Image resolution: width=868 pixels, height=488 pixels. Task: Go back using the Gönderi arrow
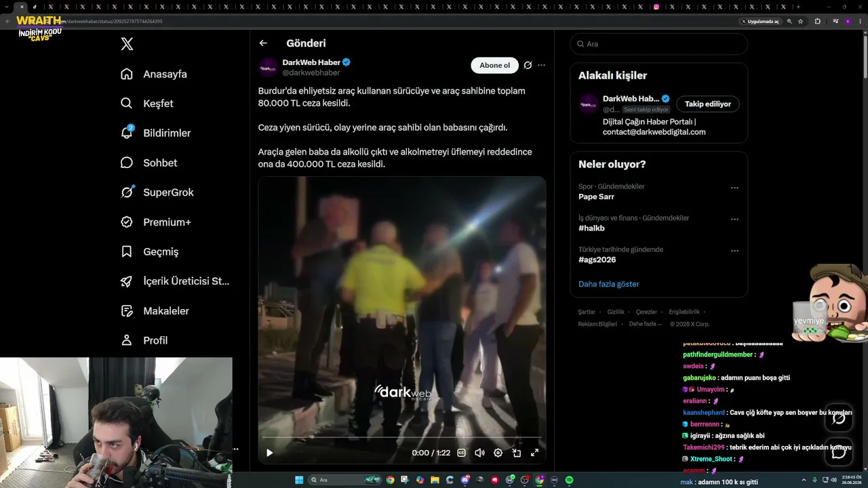[x=263, y=43]
